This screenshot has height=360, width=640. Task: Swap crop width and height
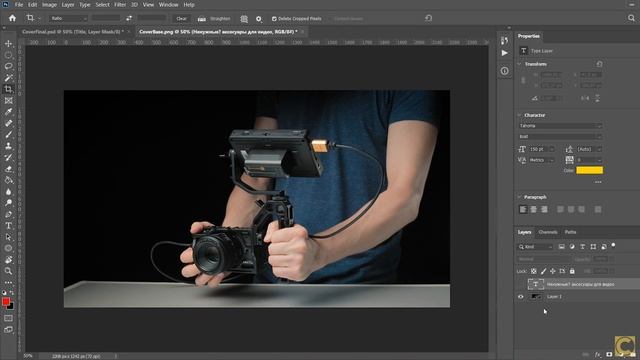[129, 18]
